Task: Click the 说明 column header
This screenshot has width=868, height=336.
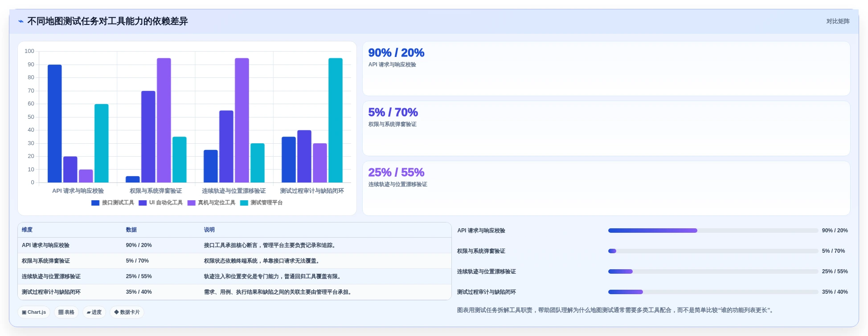Action: 209,230
